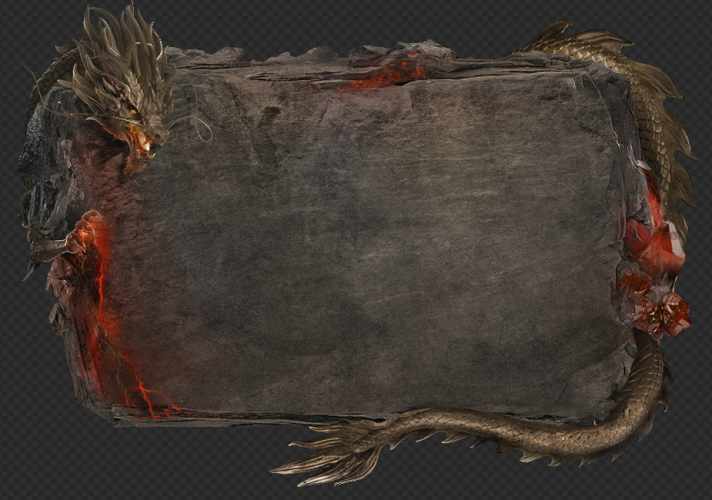Click the glowing lava crack on top edge
This screenshot has height=500, width=712.
click(x=395, y=68)
